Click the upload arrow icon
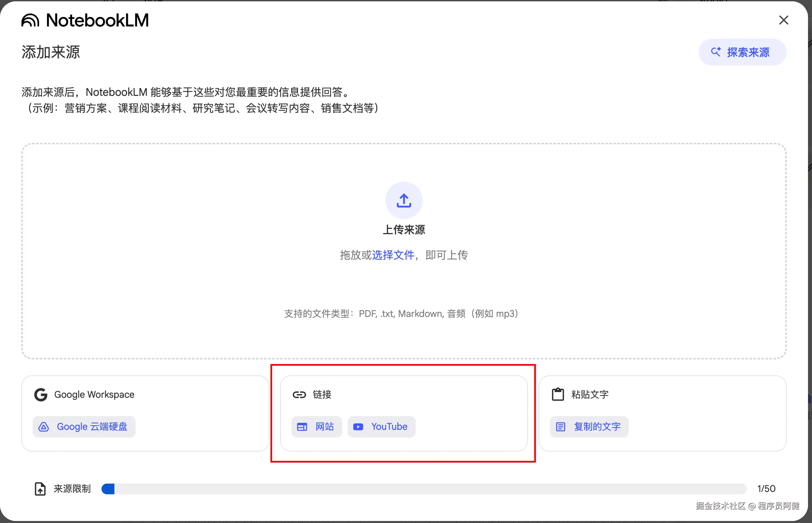Screen dimensions: 812x523 click(x=404, y=200)
